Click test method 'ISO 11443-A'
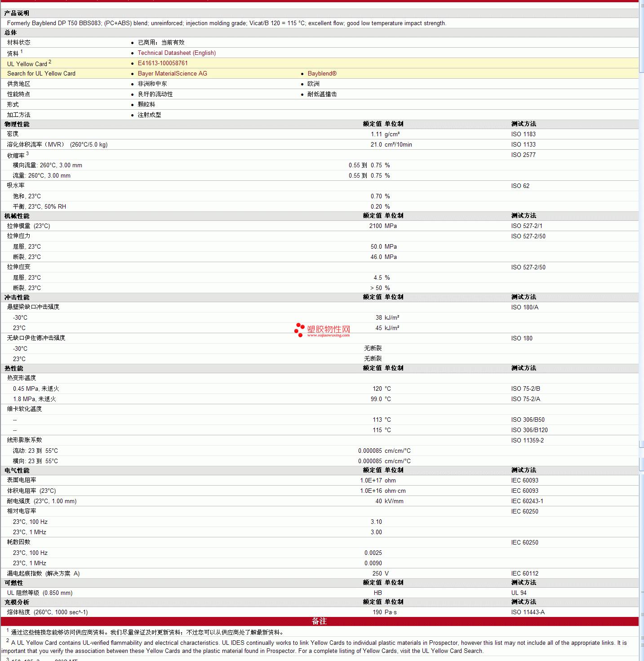 tap(528, 612)
